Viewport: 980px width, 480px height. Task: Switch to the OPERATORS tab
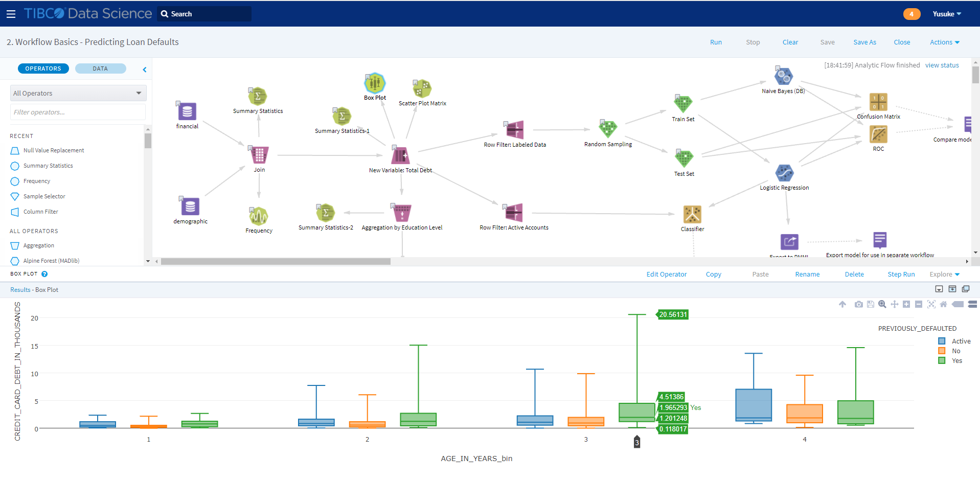pyautogui.click(x=43, y=68)
